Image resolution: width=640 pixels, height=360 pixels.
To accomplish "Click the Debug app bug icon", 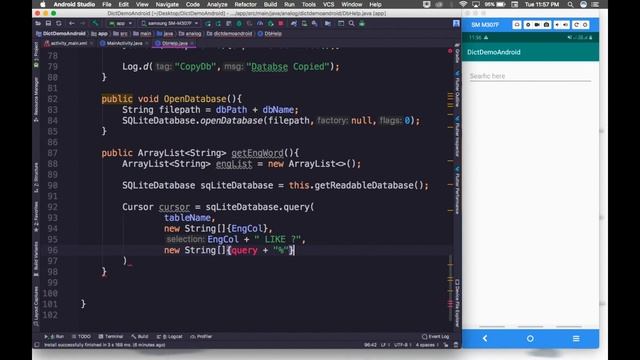I will 239,24.
